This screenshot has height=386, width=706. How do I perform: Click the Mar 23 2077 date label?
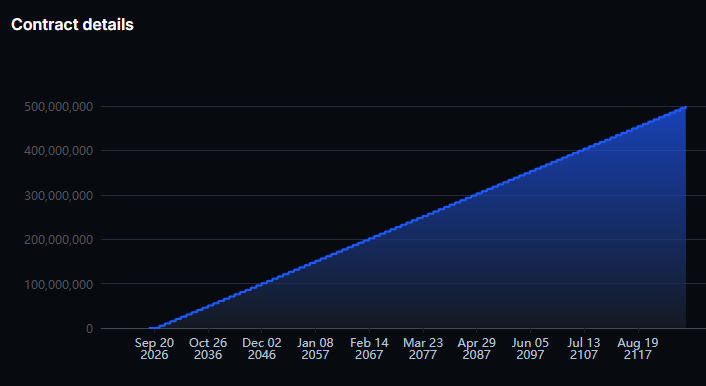[x=423, y=349]
